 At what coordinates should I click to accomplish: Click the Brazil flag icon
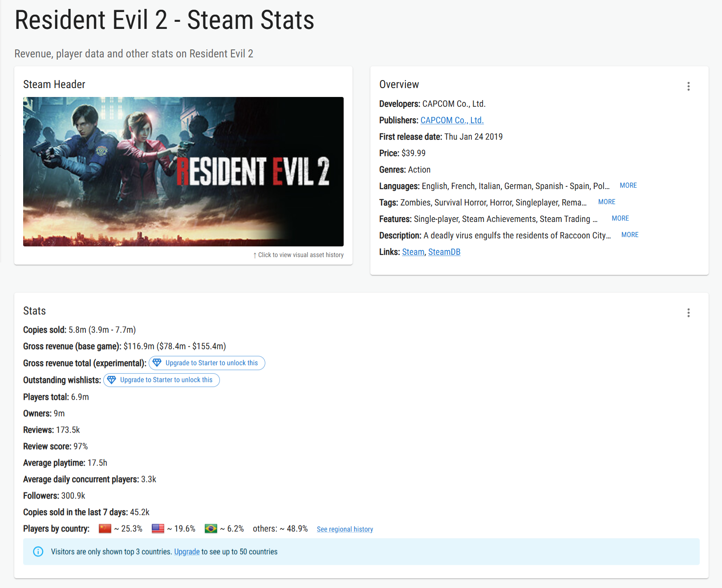211,528
